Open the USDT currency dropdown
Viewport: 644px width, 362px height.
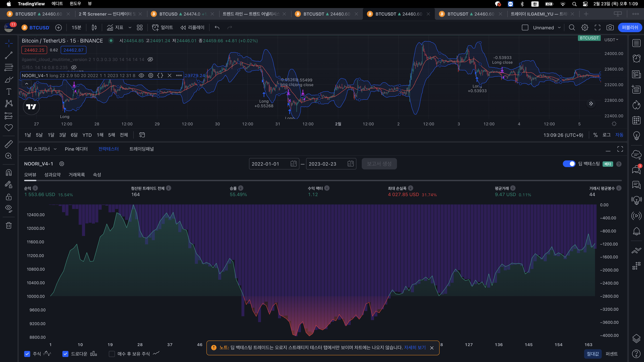611,40
